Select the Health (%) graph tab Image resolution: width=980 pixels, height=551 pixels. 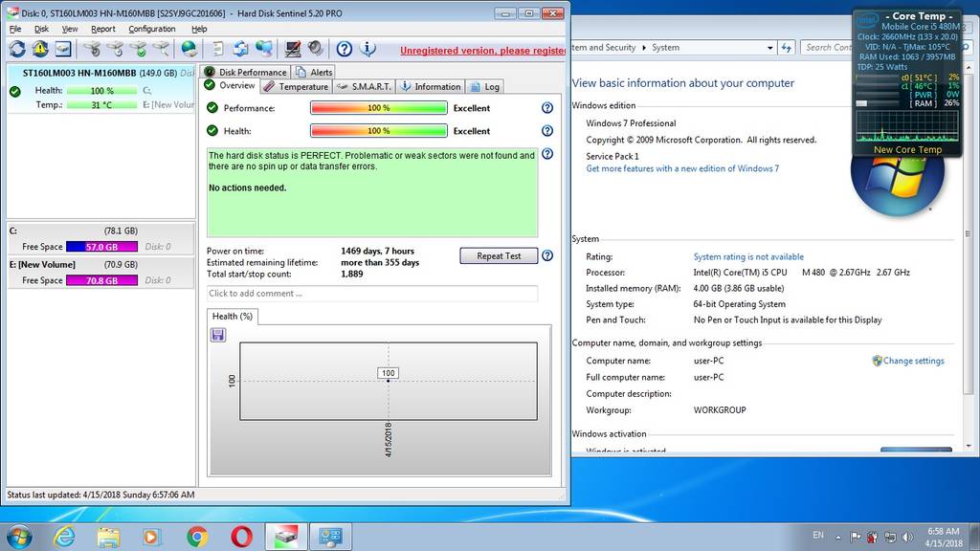233,316
